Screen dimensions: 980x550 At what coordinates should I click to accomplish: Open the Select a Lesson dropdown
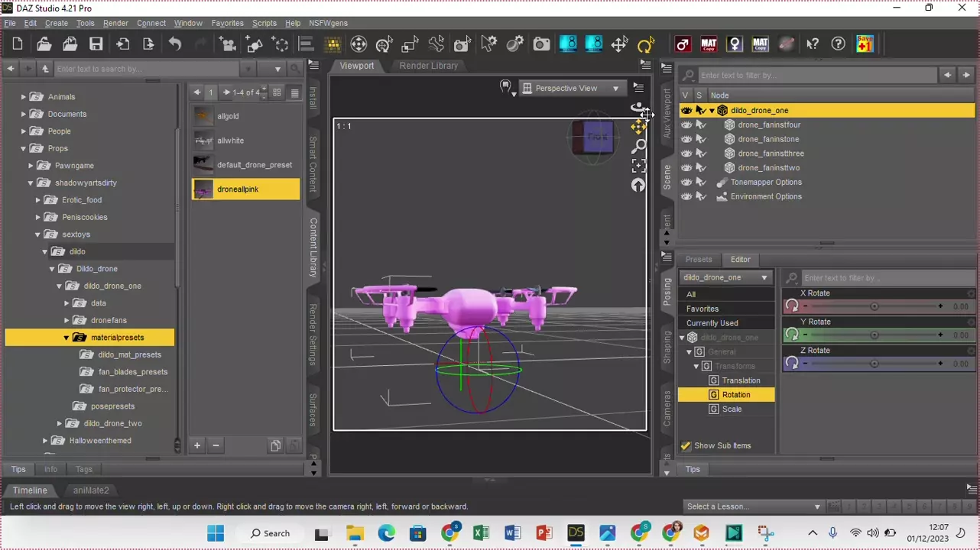tap(753, 506)
